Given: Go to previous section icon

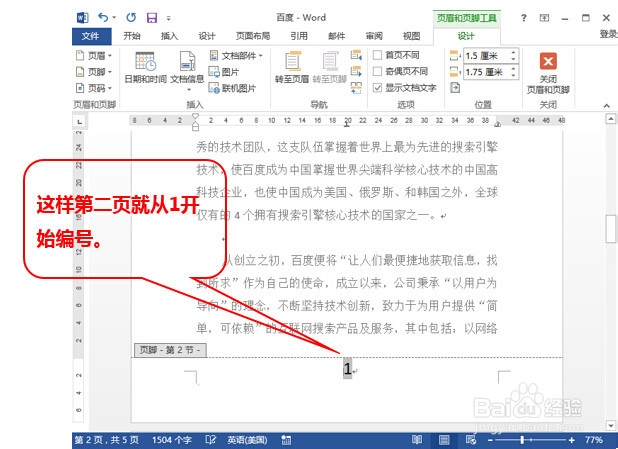Looking at the screenshot, I should click(x=356, y=55).
